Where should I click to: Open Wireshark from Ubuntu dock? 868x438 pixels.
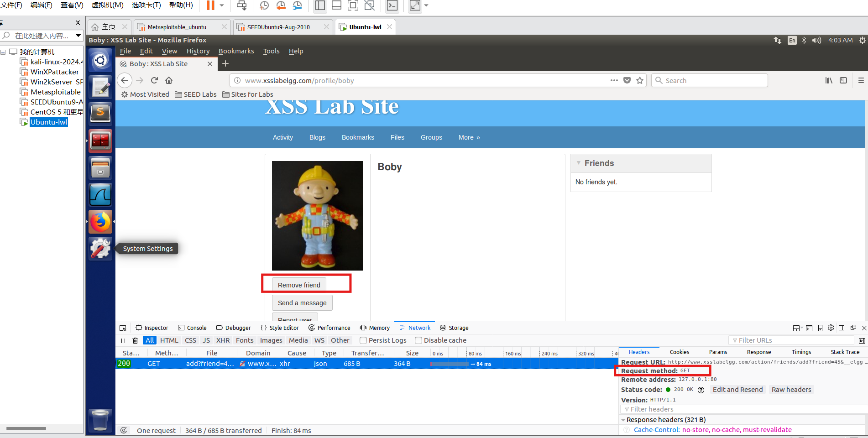point(100,195)
